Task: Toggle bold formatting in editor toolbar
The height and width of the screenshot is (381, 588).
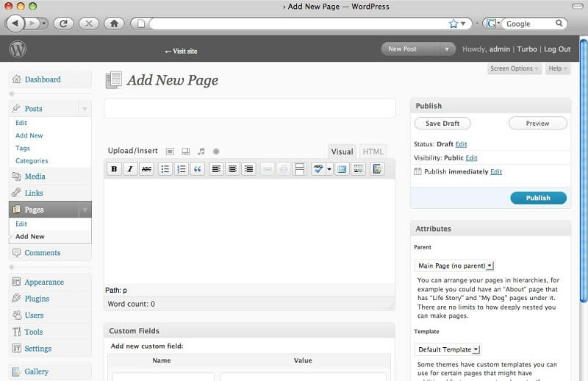Action: pos(114,169)
